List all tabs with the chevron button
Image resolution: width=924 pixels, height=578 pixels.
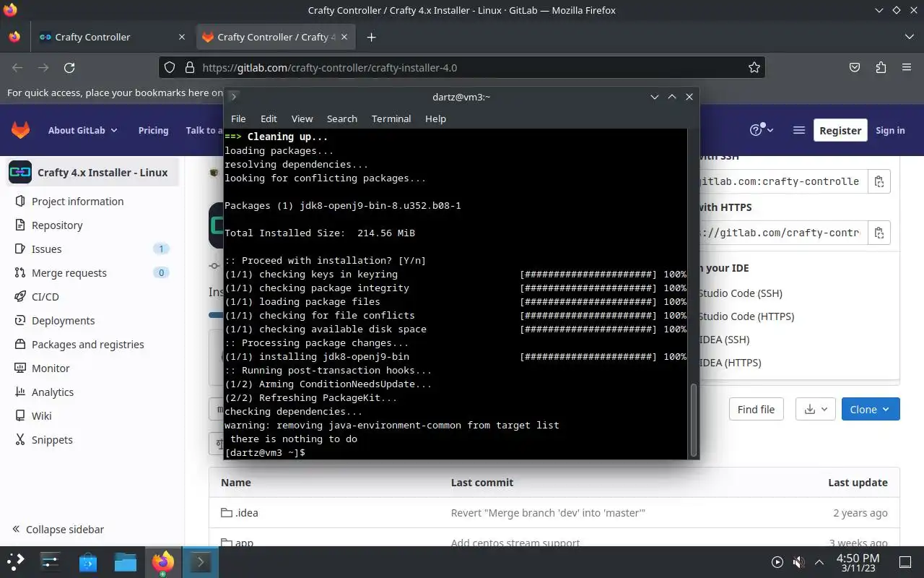[x=909, y=37]
